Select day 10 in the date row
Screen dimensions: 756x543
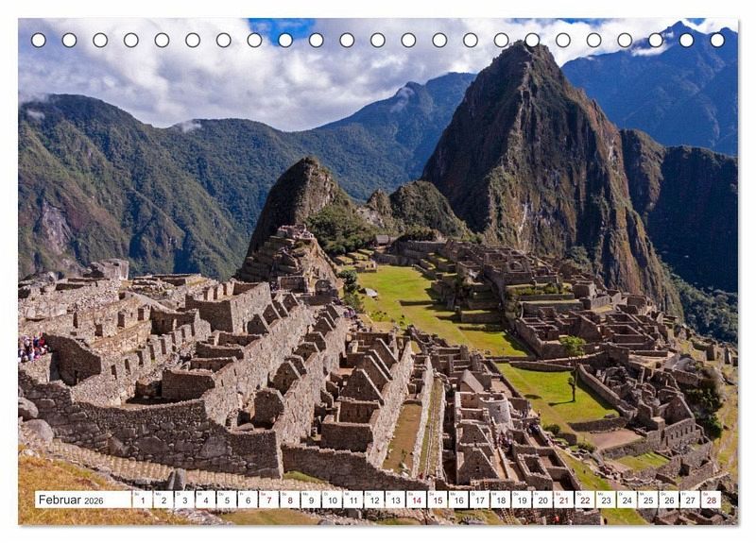click(333, 500)
